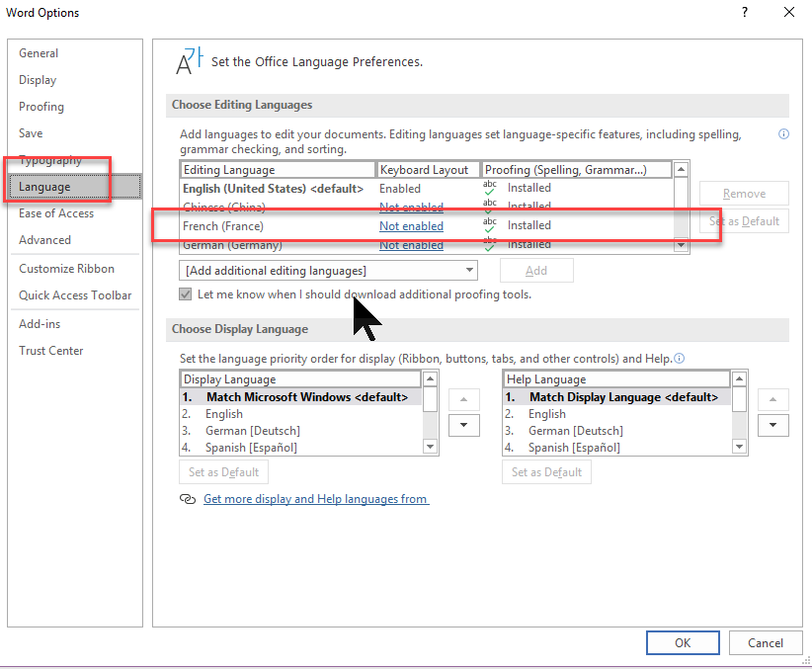This screenshot has height=669, width=812.
Task: Click the info icon after display language description
Action: [679, 358]
